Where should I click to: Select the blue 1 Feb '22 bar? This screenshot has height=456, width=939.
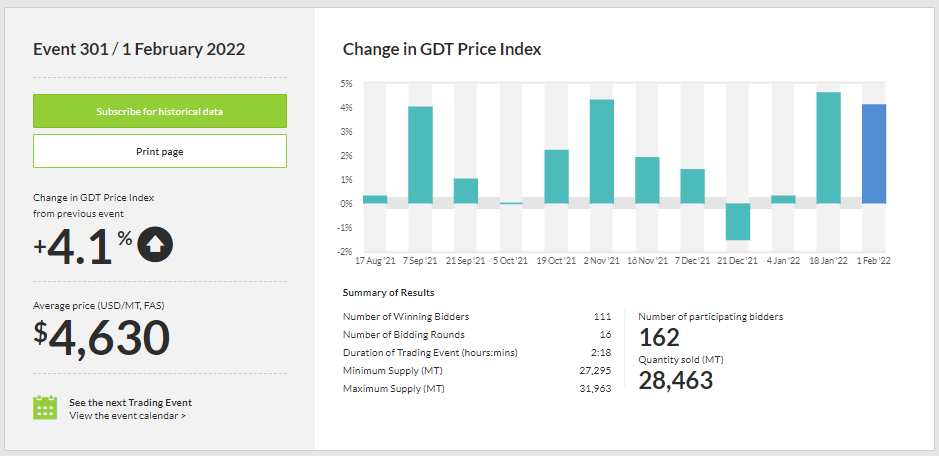coord(874,154)
